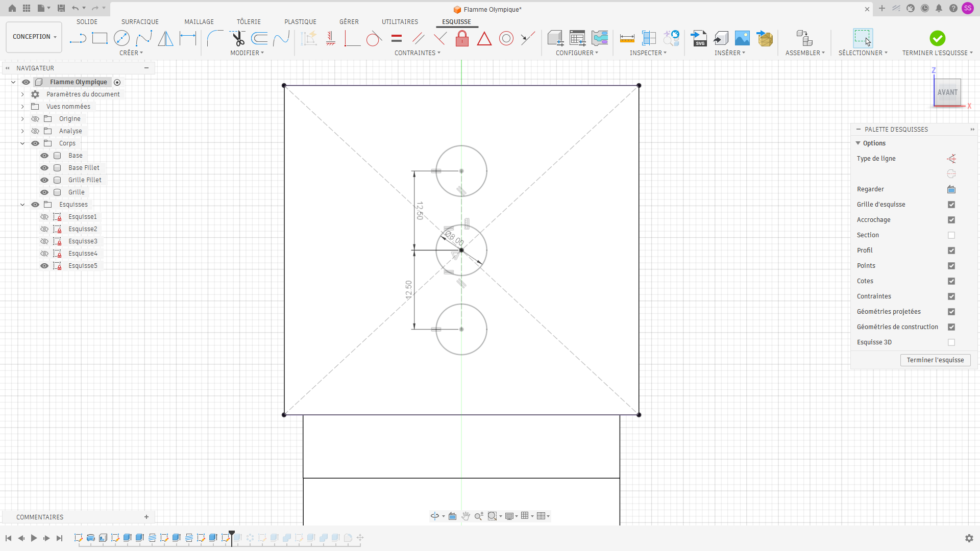Image resolution: width=980 pixels, height=551 pixels.
Task: Enable the Esquisse 3D checkbox
Action: click(951, 342)
